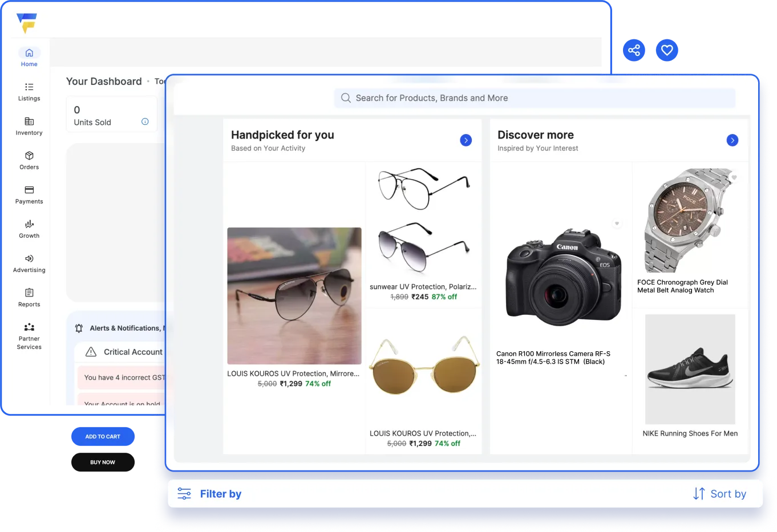Open the Filter by options
Image resolution: width=777 pixels, height=532 pixels.
pyautogui.click(x=209, y=494)
